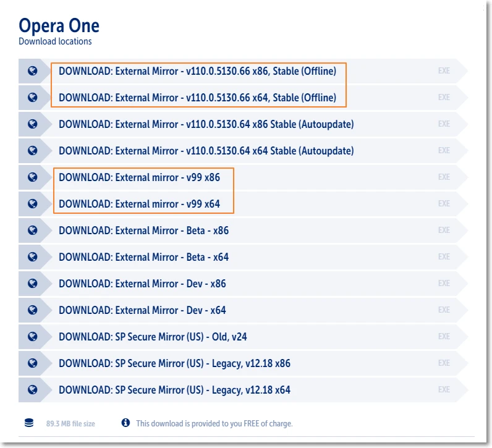Click the file size database icon

29,423
